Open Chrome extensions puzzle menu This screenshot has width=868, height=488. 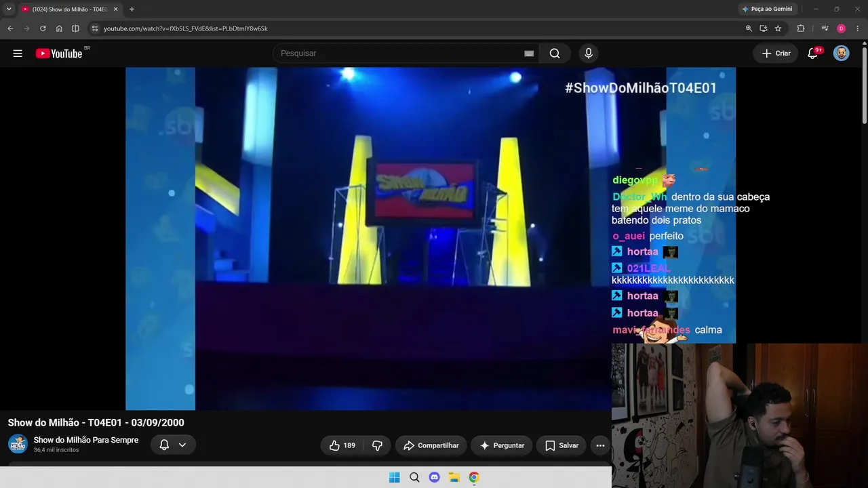(801, 28)
